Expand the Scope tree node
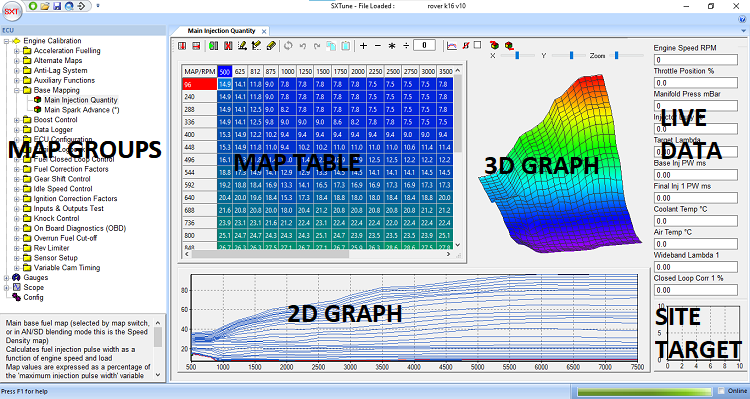This screenshot has width=750, height=399. tap(7, 288)
